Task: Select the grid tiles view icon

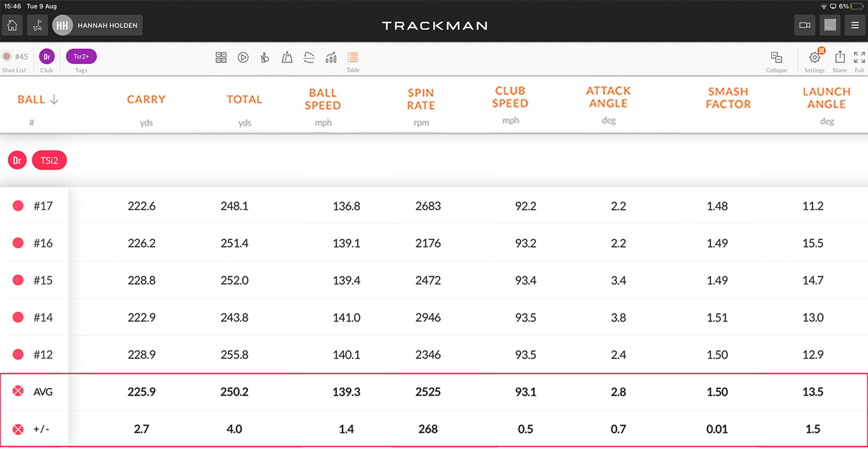Action: (x=221, y=57)
